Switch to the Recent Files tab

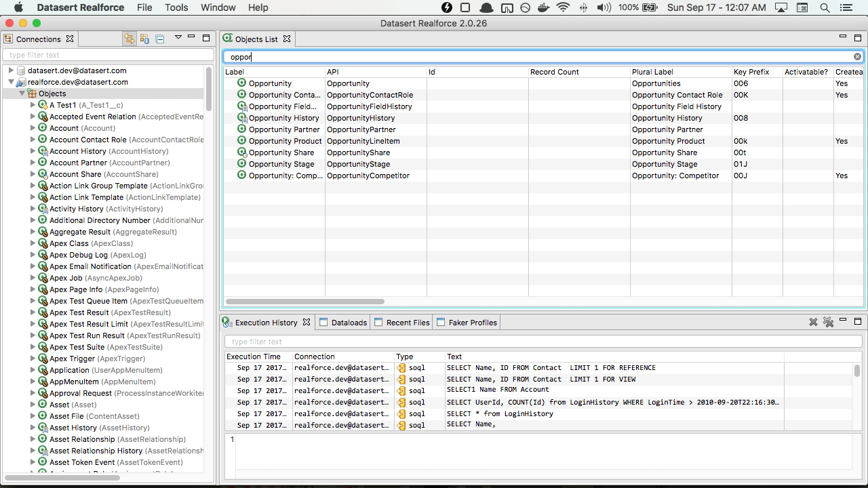[401, 323]
